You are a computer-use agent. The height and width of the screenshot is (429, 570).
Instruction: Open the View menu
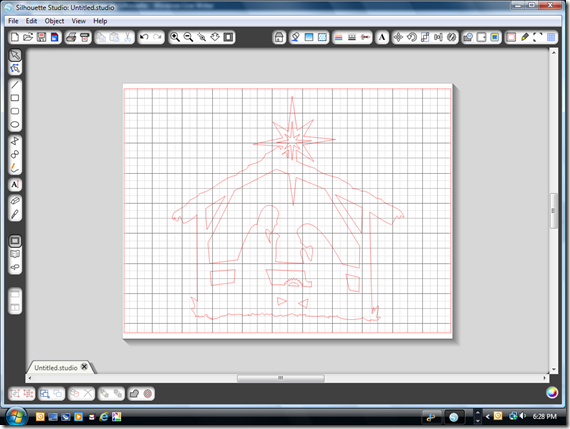pyautogui.click(x=79, y=21)
